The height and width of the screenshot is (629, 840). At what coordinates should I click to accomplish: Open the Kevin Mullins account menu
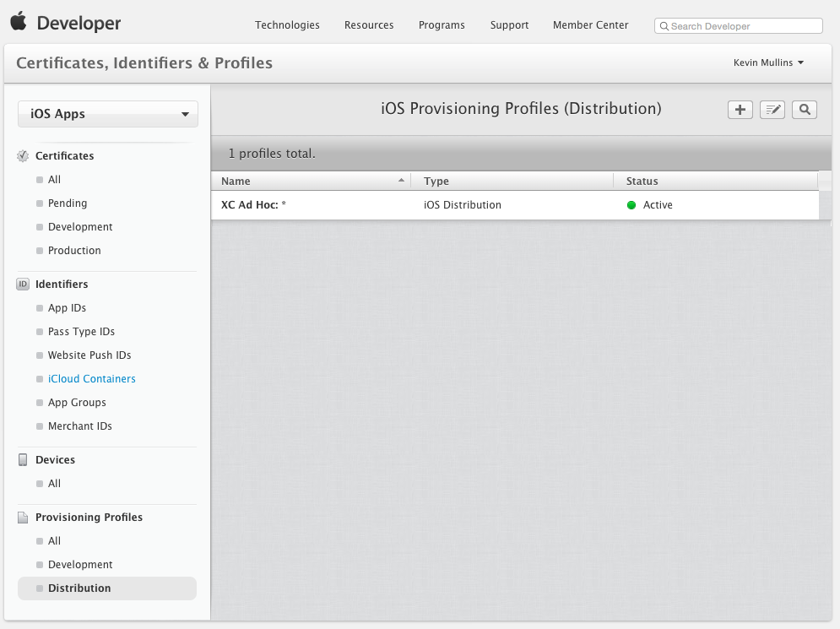770,62
